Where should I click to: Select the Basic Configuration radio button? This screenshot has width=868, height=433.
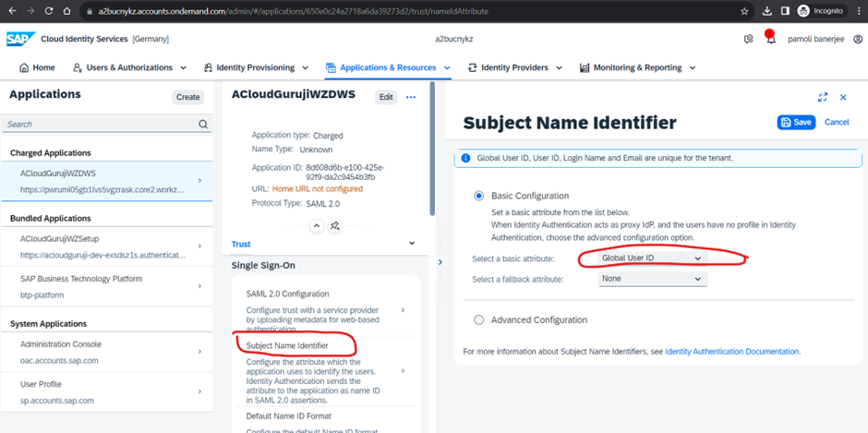point(478,196)
